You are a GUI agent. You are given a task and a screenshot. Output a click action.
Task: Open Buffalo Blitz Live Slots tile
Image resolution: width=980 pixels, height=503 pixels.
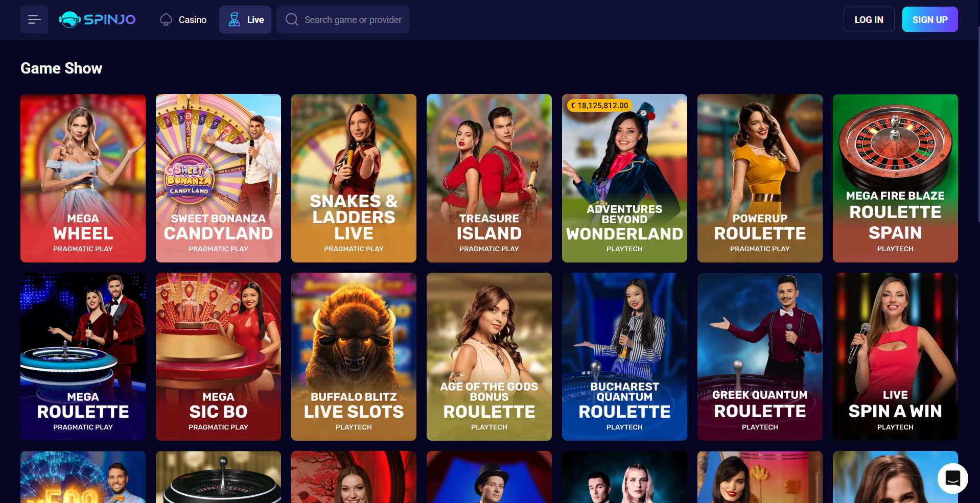(354, 356)
